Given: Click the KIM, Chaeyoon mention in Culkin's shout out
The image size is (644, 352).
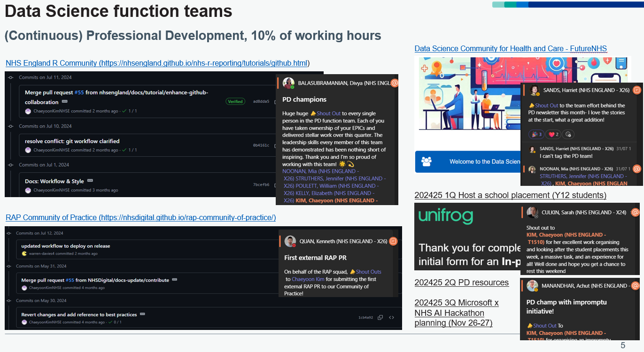Looking at the screenshot, I should click(566, 238).
